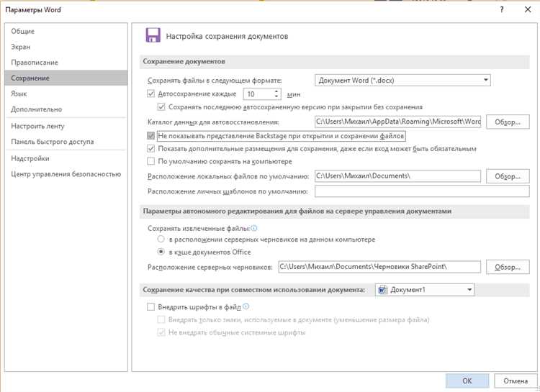The width and height of the screenshot is (540, 392).
Task: Open the Общие category
Action: pyautogui.click(x=66, y=32)
